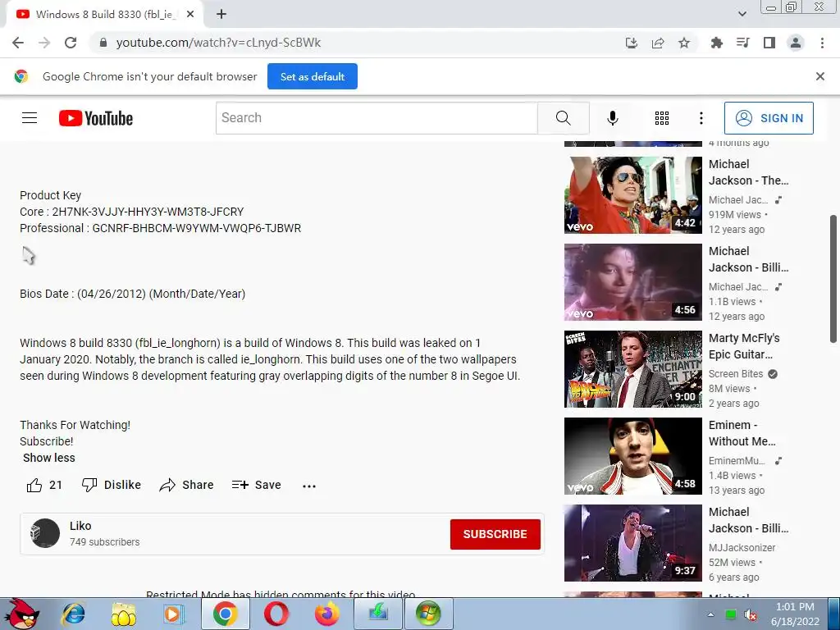The height and width of the screenshot is (630, 840).
Task: Open Chrome extensions puzzle icon
Action: pos(717,43)
